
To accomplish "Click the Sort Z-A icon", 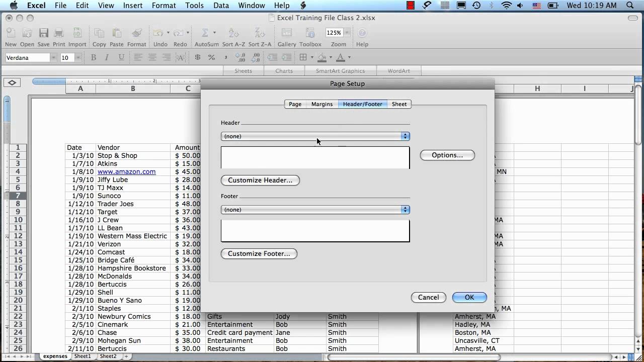I will tap(260, 33).
